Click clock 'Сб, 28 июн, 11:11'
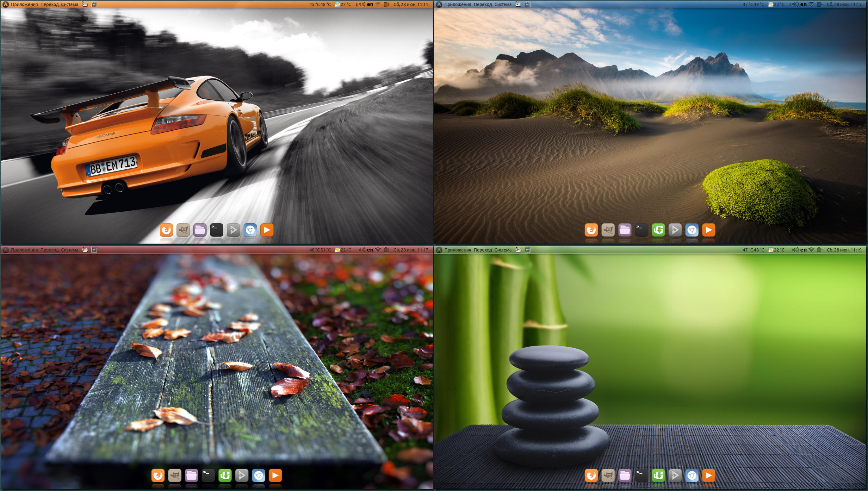The height and width of the screenshot is (491, 868). (x=411, y=4)
